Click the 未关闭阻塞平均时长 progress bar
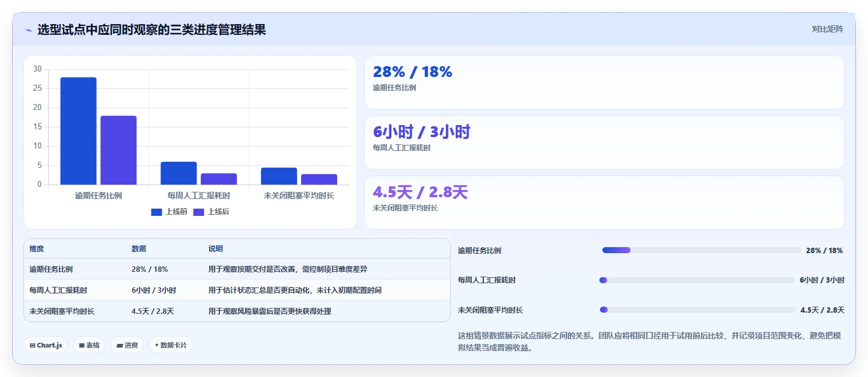This screenshot has width=868, height=377. 698,310
